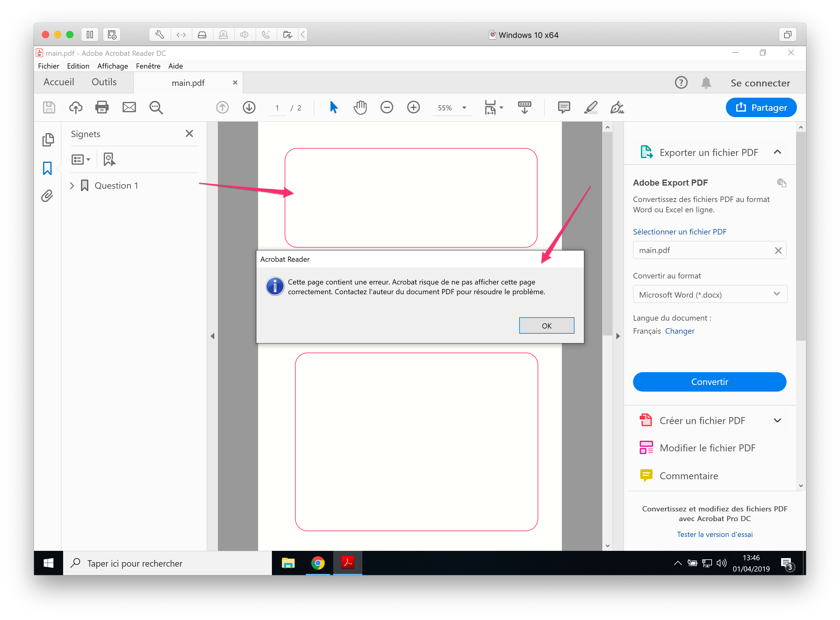Expand the Question 1 bookmark
The height and width of the screenshot is (620, 840).
click(72, 185)
